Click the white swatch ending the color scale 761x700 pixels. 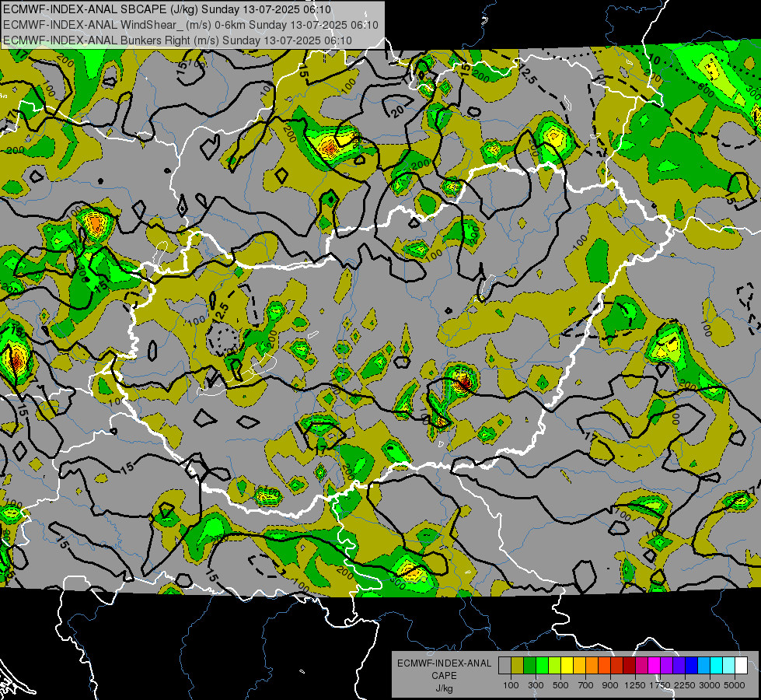click(742, 666)
